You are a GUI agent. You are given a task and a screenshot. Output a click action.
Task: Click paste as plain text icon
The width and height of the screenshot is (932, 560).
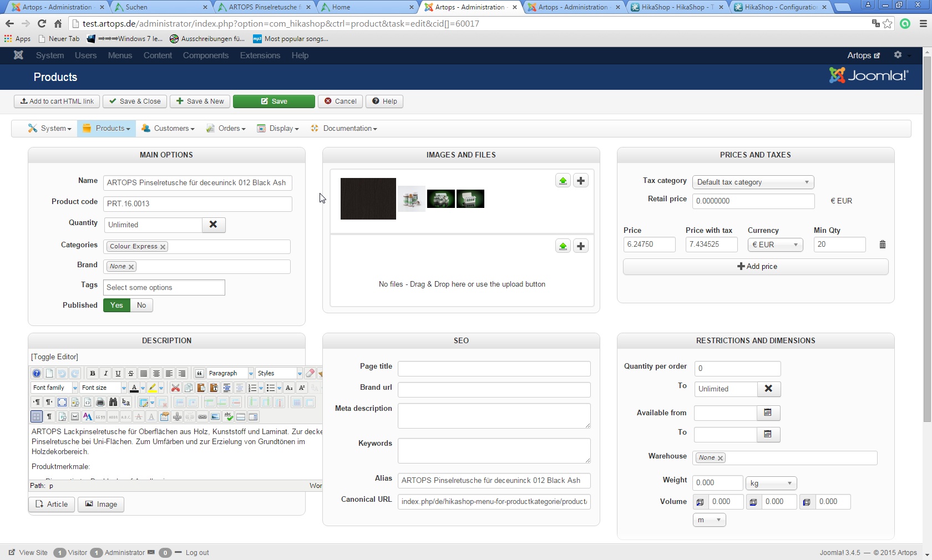click(214, 388)
